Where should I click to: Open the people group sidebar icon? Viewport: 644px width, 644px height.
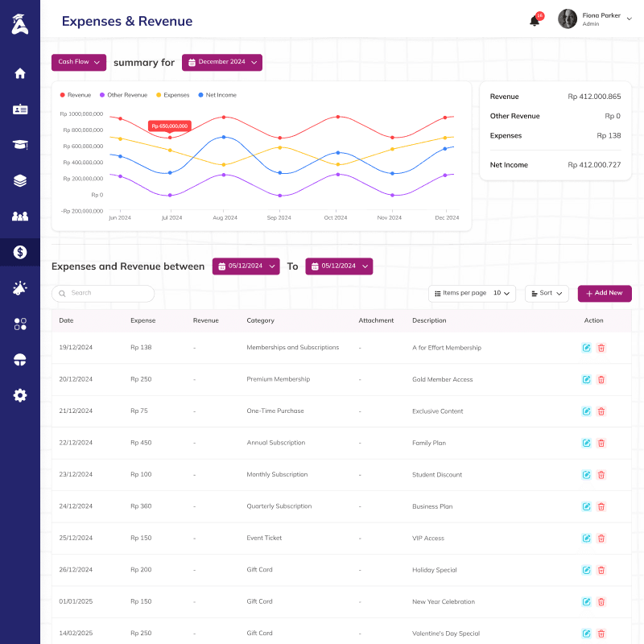coord(19,216)
